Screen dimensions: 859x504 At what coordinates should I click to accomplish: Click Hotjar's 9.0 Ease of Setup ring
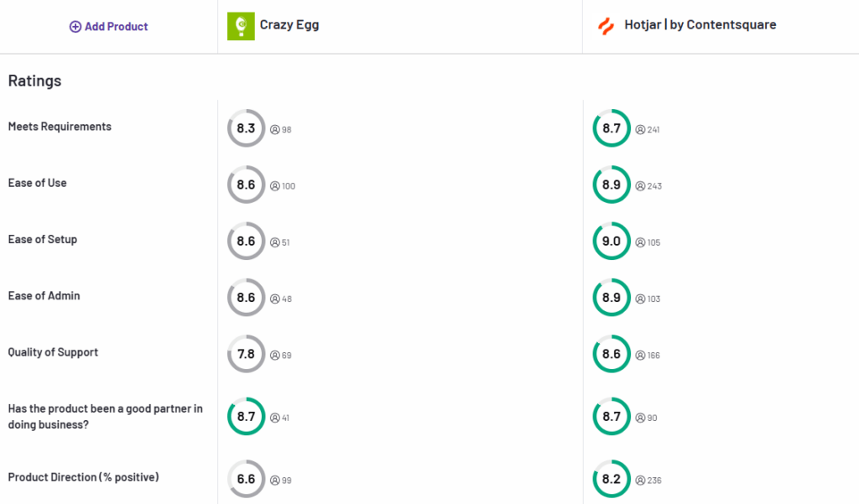click(612, 241)
